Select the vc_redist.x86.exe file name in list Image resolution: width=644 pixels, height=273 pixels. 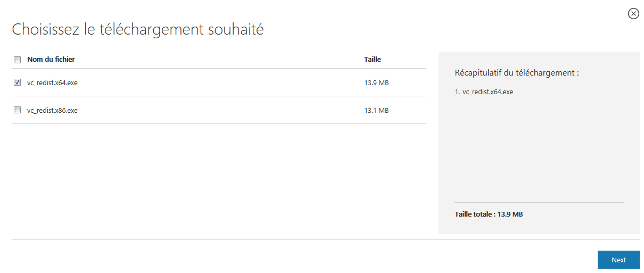pos(52,110)
